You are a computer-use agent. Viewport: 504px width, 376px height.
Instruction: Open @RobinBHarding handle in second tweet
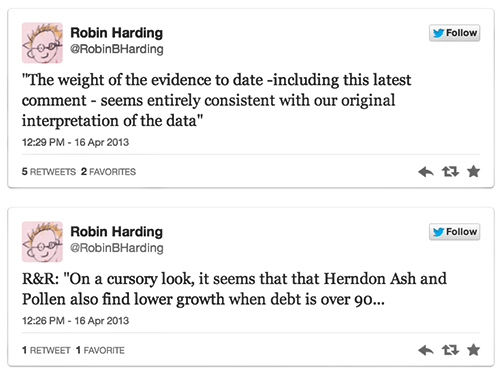click(117, 248)
